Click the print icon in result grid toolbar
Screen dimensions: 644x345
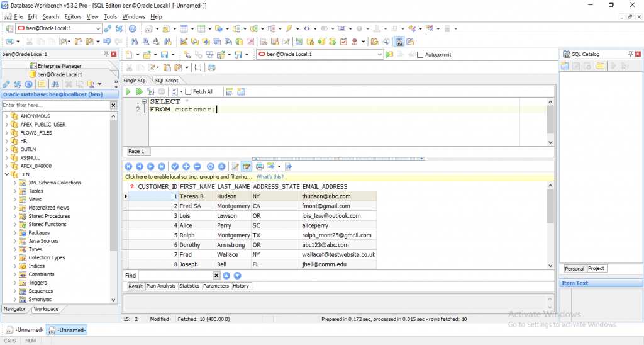pyautogui.click(x=259, y=167)
